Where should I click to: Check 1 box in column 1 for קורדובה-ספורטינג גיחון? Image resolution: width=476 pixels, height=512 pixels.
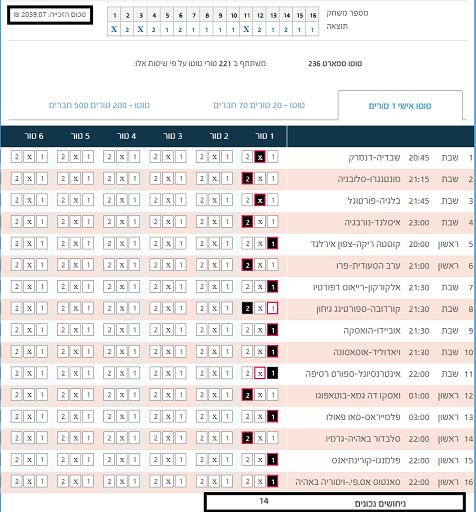pos(273,309)
